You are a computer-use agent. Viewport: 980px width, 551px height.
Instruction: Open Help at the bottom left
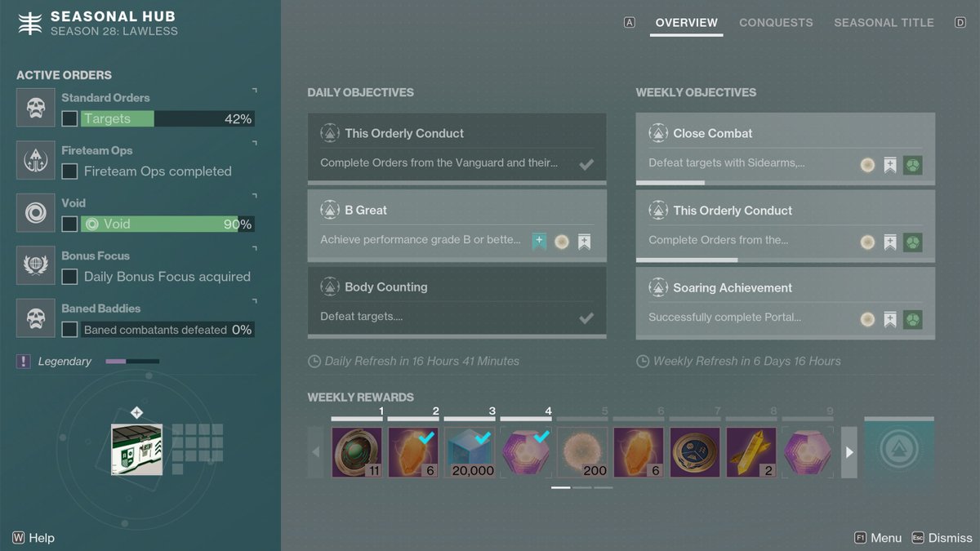(x=33, y=538)
